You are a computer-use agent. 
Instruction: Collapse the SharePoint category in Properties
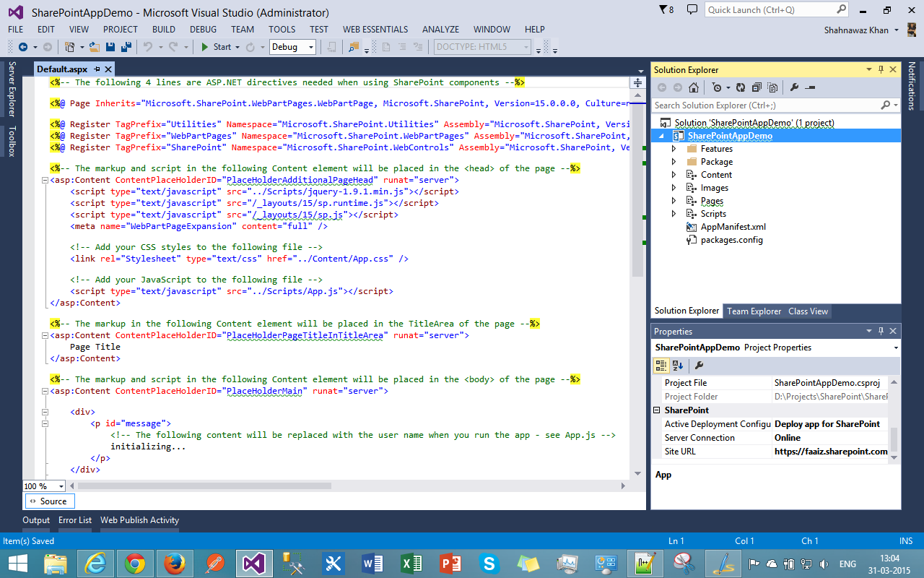click(x=657, y=410)
